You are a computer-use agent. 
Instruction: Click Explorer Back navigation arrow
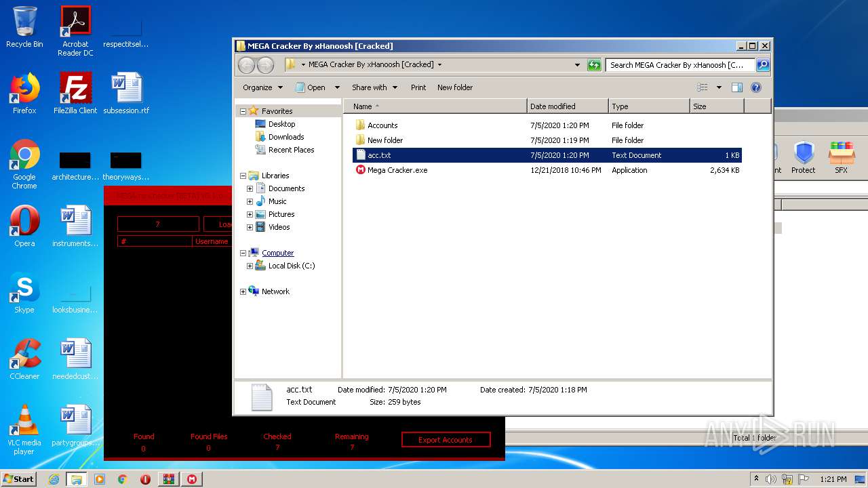[x=246, y=65]
